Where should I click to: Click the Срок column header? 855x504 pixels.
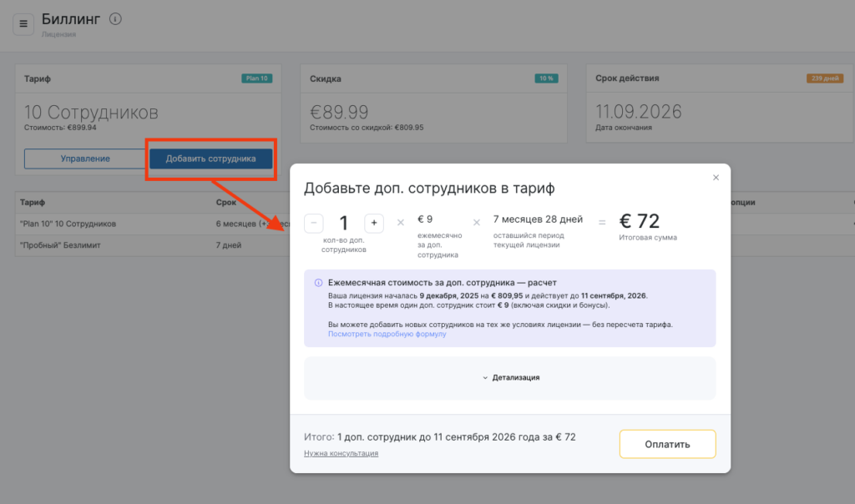coord(225,202)
